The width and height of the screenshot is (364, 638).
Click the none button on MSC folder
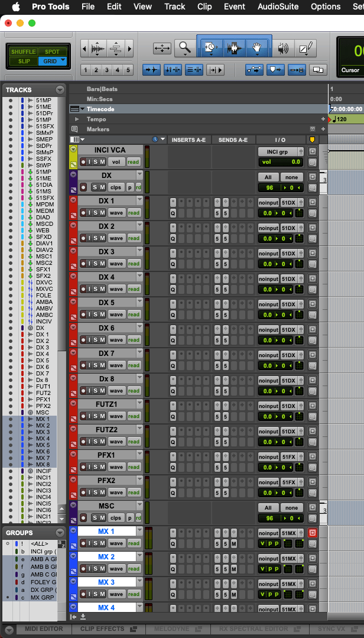tap(291, 508)
